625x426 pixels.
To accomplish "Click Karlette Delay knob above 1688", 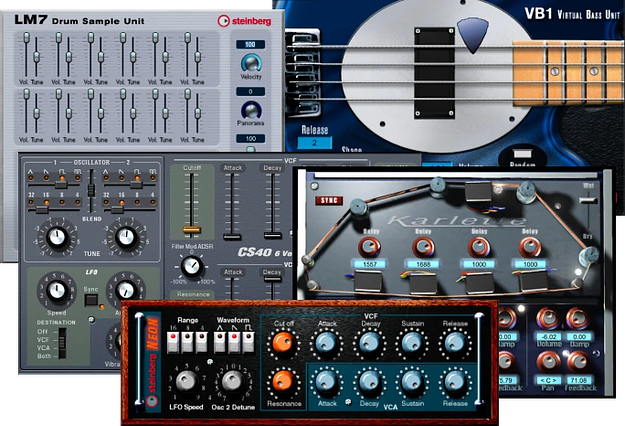I will (x=423, y=247).
